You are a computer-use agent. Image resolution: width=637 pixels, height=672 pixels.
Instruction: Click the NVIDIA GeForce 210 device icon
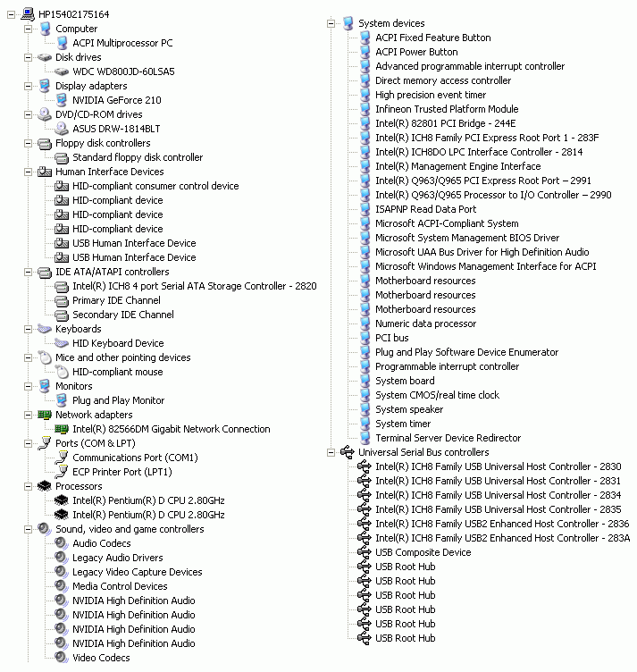coord(62,100)
